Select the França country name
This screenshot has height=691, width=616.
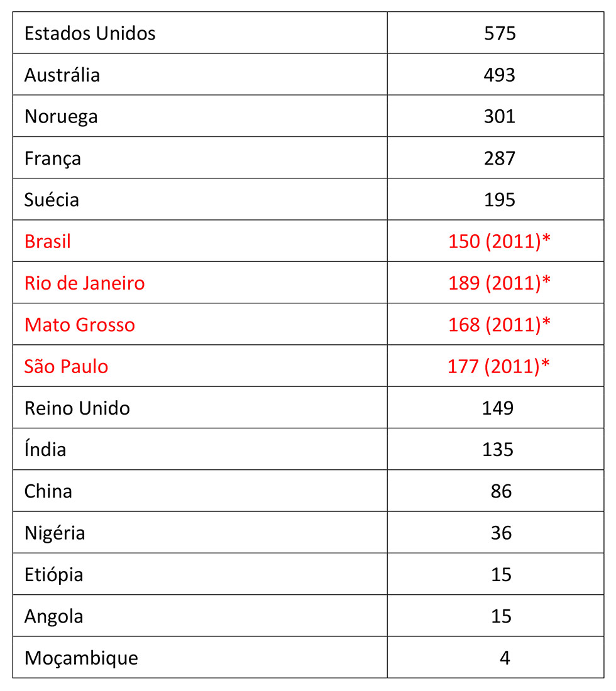[x=53, y=158]
